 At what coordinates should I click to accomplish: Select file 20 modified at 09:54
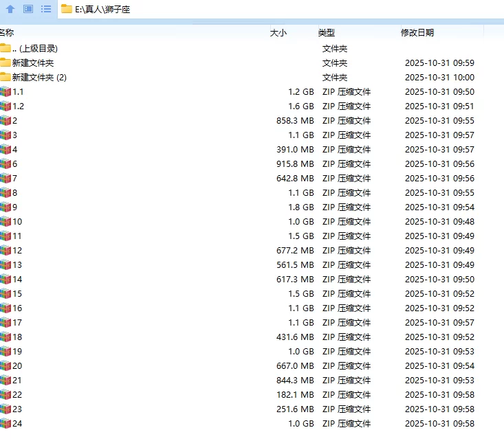pyautogui.click(x=17, y=366)
